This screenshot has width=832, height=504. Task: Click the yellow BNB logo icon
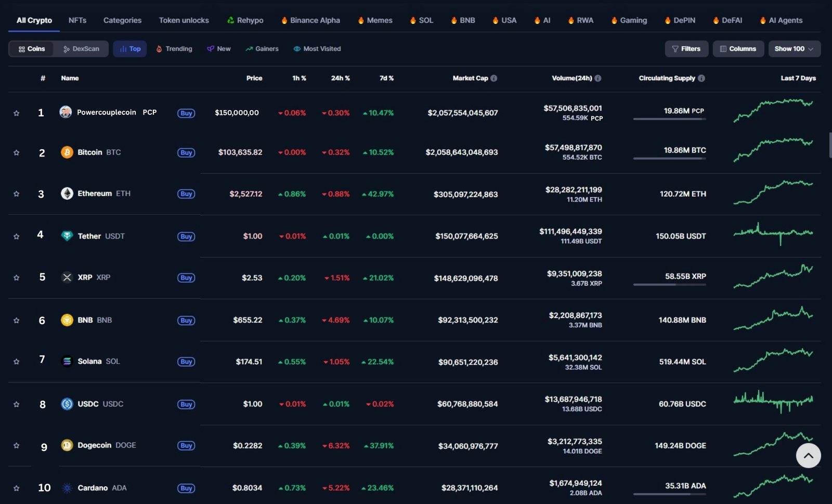coord(67,320)
